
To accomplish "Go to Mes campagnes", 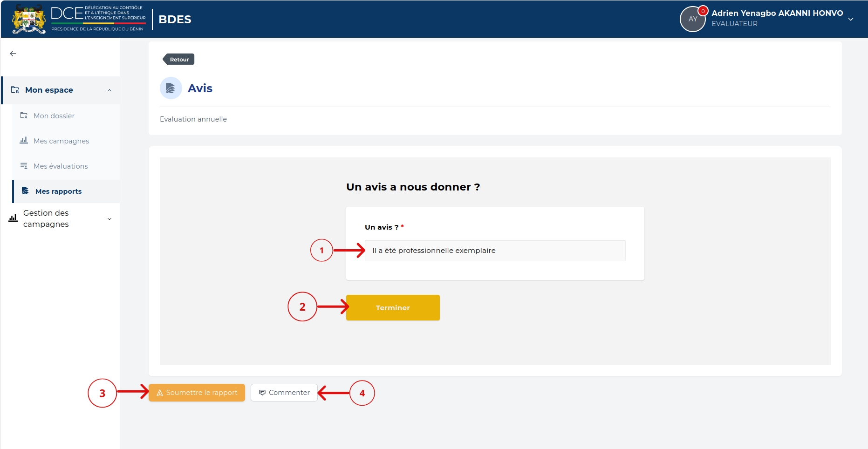I will coord(66,141).
